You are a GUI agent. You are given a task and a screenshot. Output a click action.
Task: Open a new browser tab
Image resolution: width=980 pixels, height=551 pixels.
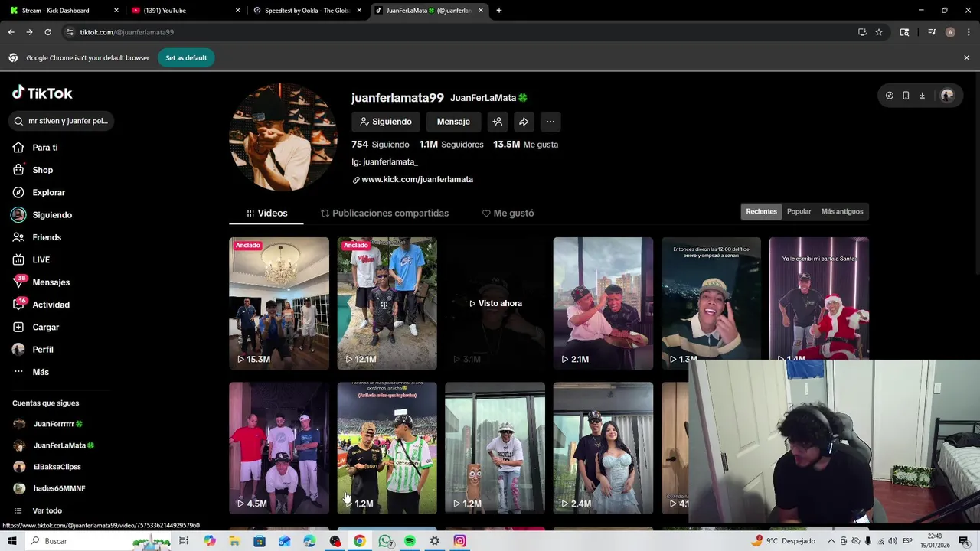coord(498,11)
